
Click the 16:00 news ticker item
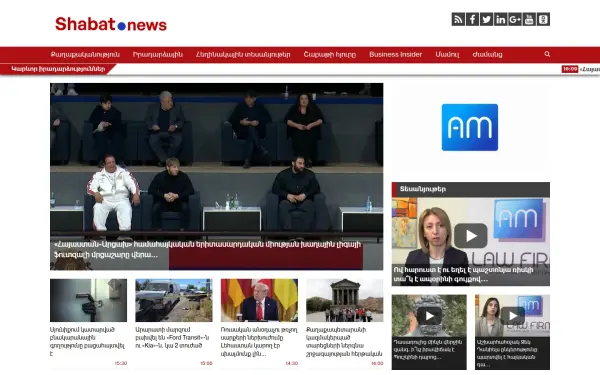(580, 69)
